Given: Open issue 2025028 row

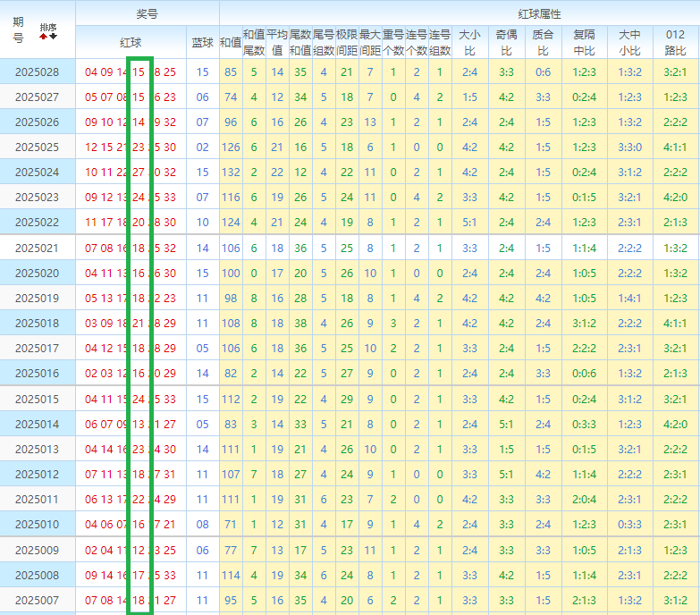Looking at the screenshot, I should pyautogui.click(x=37, y=72).
